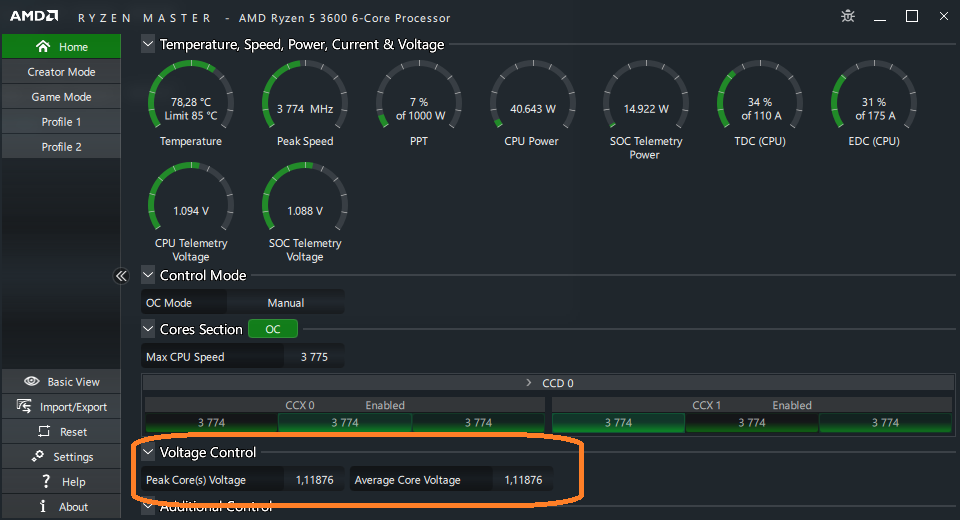Click the Basic View eye icon
The height and width of the screenshot is (520, 960).
coord(32,382)
